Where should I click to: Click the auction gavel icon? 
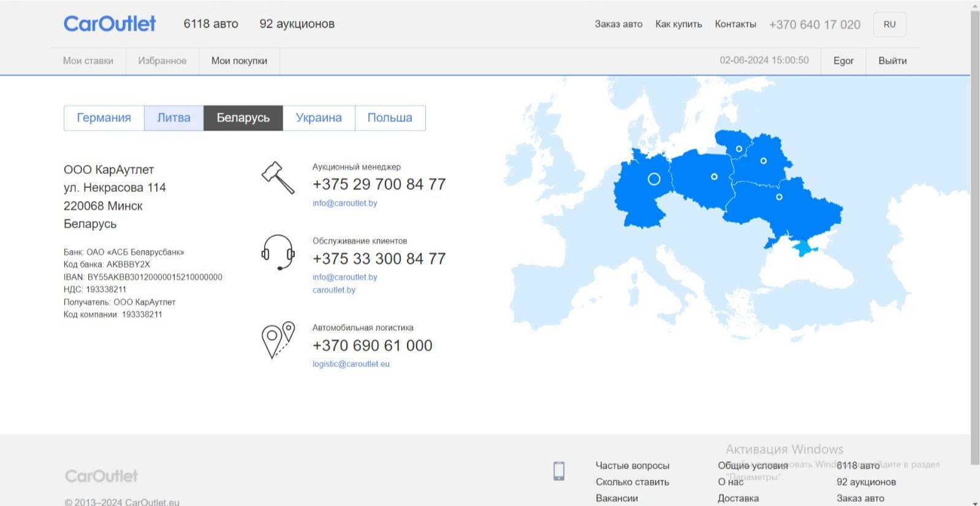click(278, 178)
